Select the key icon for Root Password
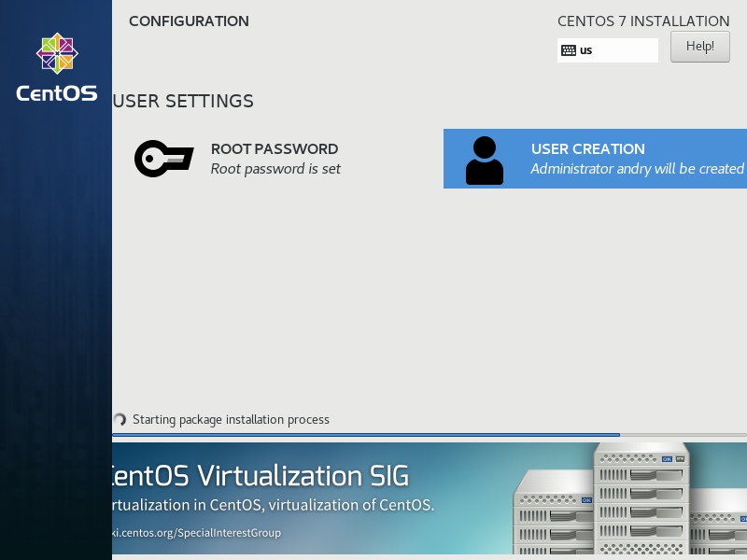 pos(162,159)
